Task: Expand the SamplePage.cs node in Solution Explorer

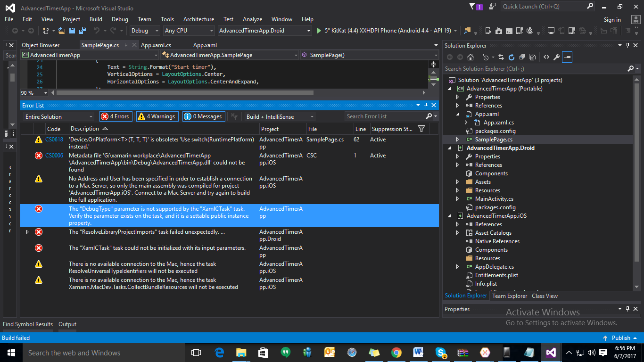Action: point(457,140)
